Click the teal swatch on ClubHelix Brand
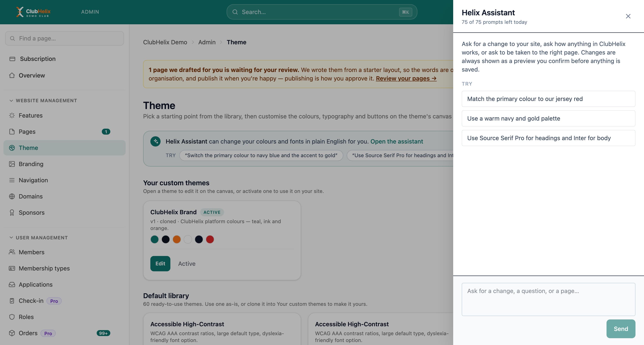 (154, 239)
